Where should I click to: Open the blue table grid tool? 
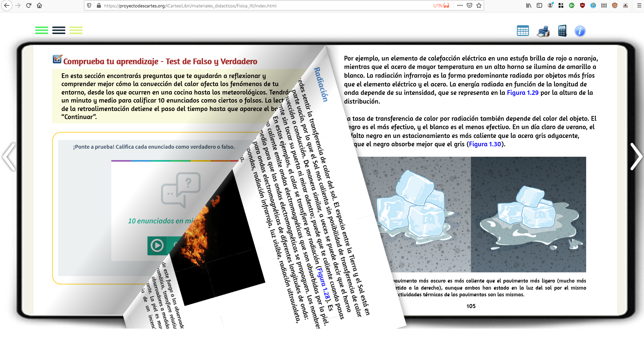pos(523,31)
